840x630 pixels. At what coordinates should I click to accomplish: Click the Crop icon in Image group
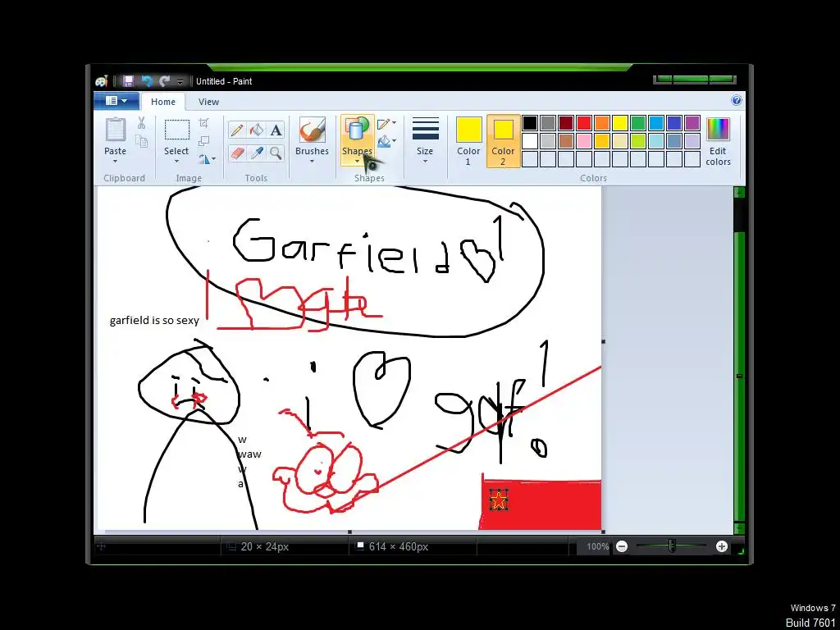tap(203, 123)
